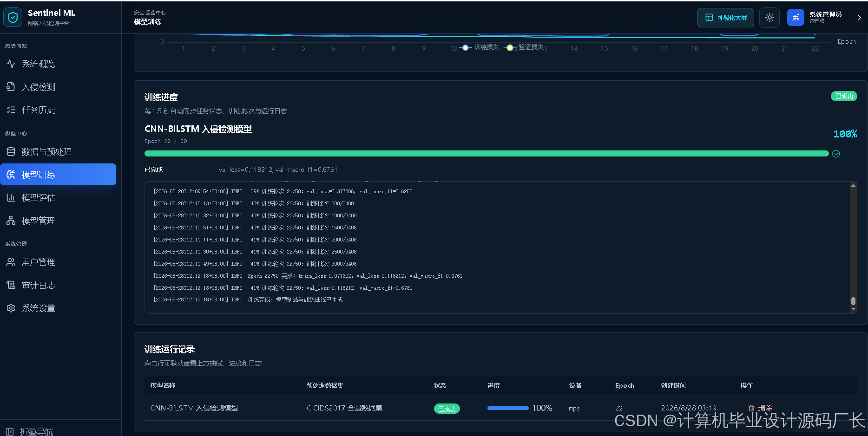The height and width of the screenshot is (436, 868).
Task: Click the 安全运营中心 breadcrumb text
Action: (x=150, y=13)
